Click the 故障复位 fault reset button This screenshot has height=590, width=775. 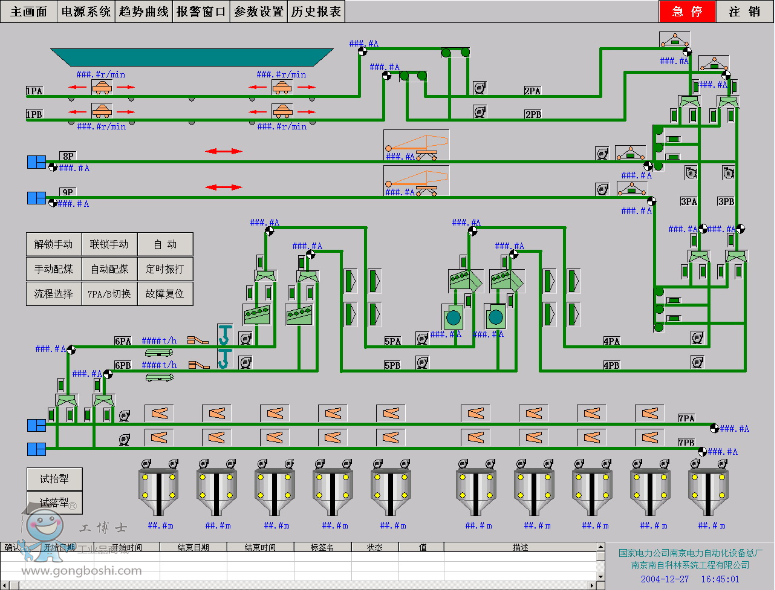click(x=165, y=294)
